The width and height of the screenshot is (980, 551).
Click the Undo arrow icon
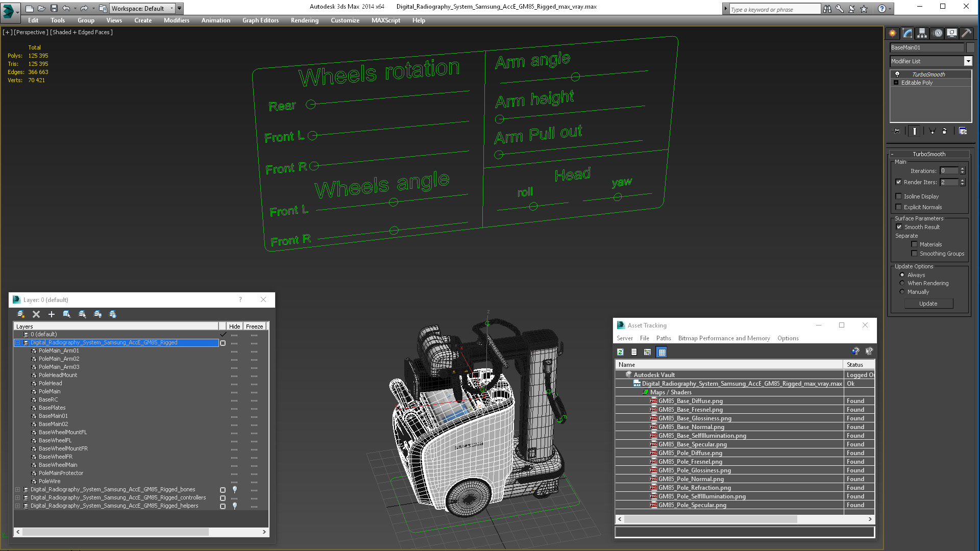(x=66, y=9)
